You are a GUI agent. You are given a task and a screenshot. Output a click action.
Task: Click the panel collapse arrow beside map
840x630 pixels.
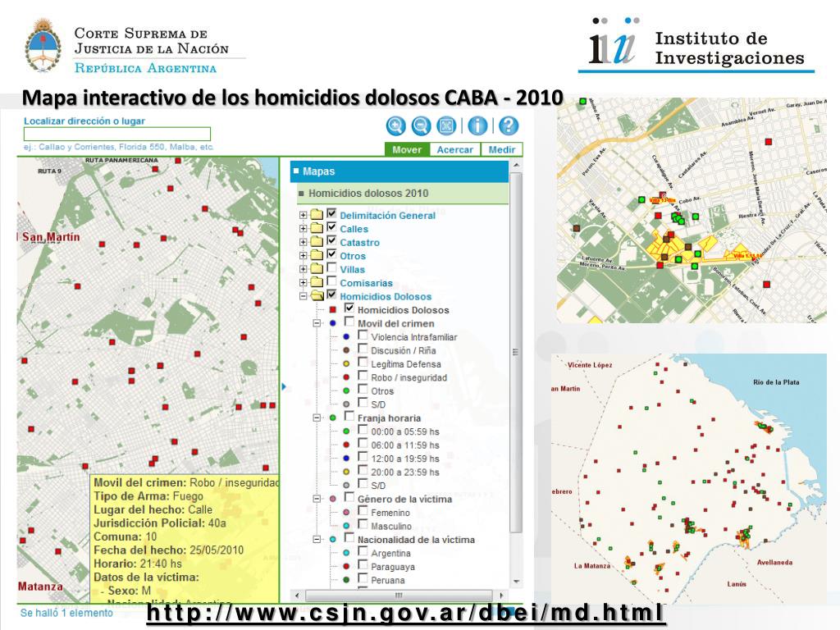pyautogui.click(x=284, y=386)
